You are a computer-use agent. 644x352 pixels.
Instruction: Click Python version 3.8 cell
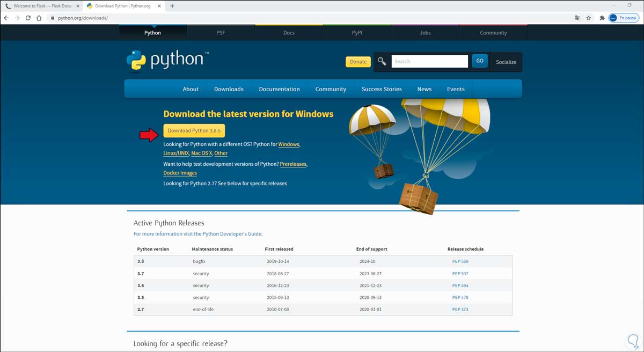click(x=141, y=261)
